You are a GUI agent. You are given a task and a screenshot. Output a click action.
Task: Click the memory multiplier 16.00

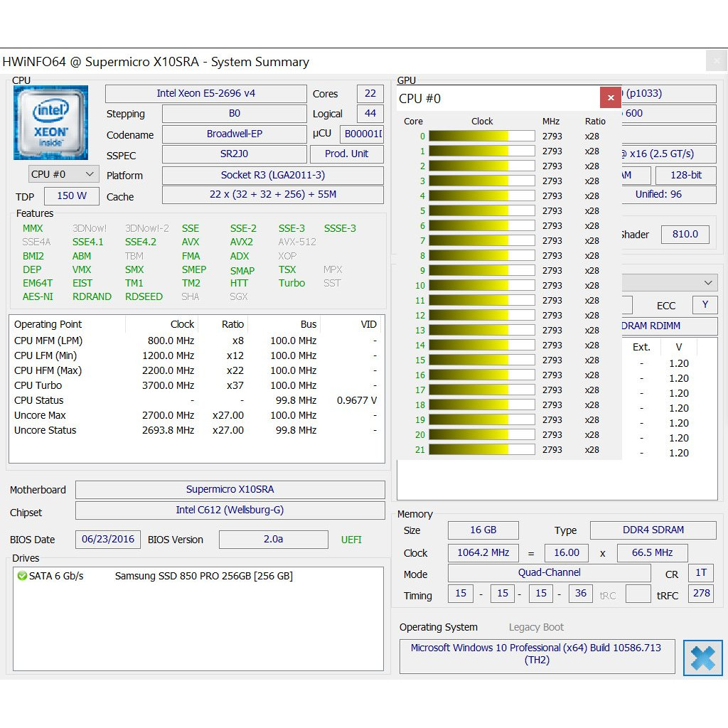tap(567, 552)
